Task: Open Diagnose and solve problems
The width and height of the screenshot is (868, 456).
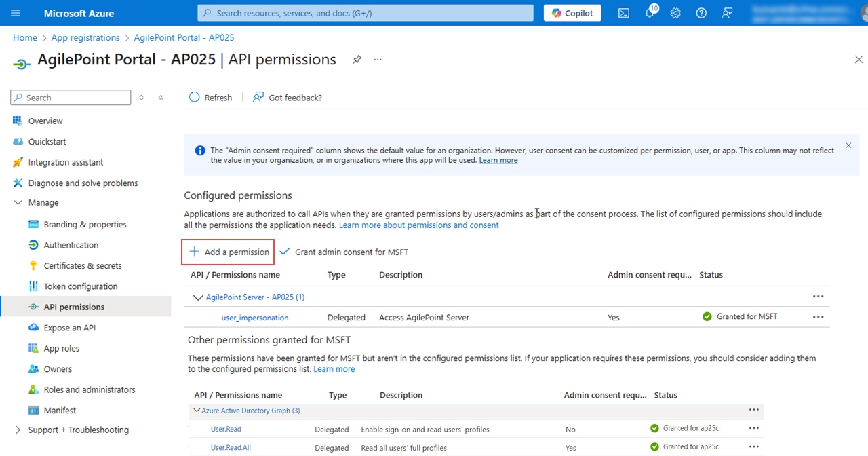Action: click(x=83, y=183)
